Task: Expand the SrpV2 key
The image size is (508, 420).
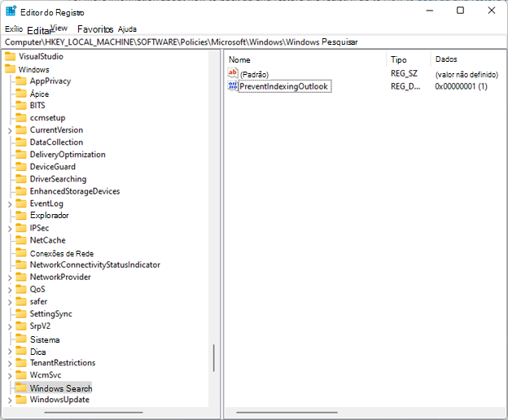Action: tap(10, 327)
